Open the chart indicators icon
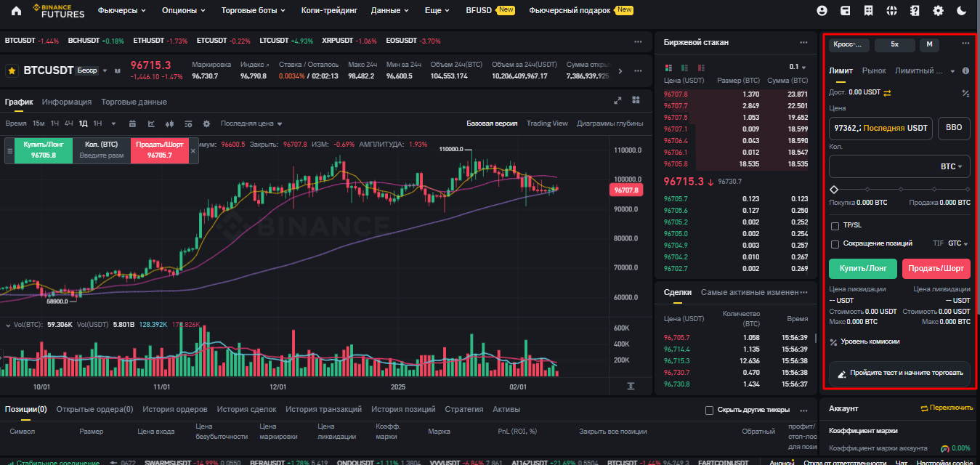This screenshot has height=465, width=980. click(151, 124)
